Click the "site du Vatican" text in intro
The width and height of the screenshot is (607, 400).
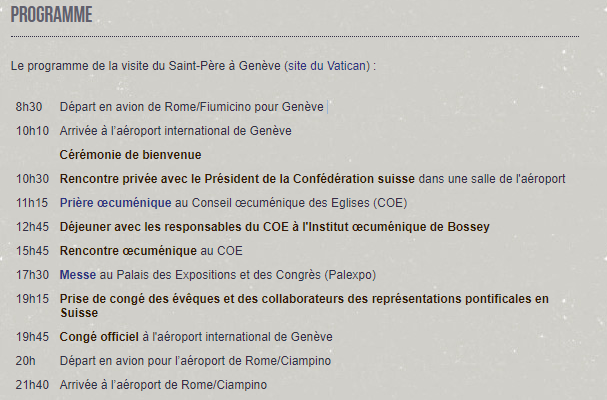(328, 66)
